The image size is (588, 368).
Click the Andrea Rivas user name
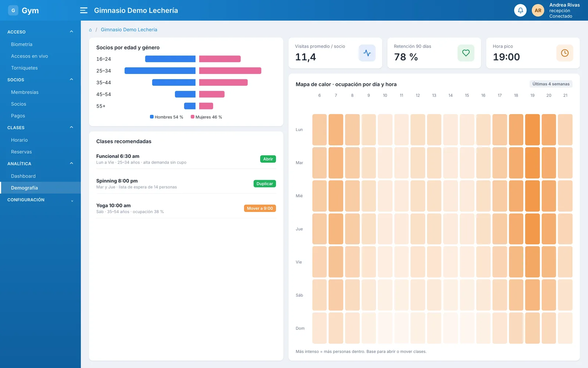(x=564, y=5)
